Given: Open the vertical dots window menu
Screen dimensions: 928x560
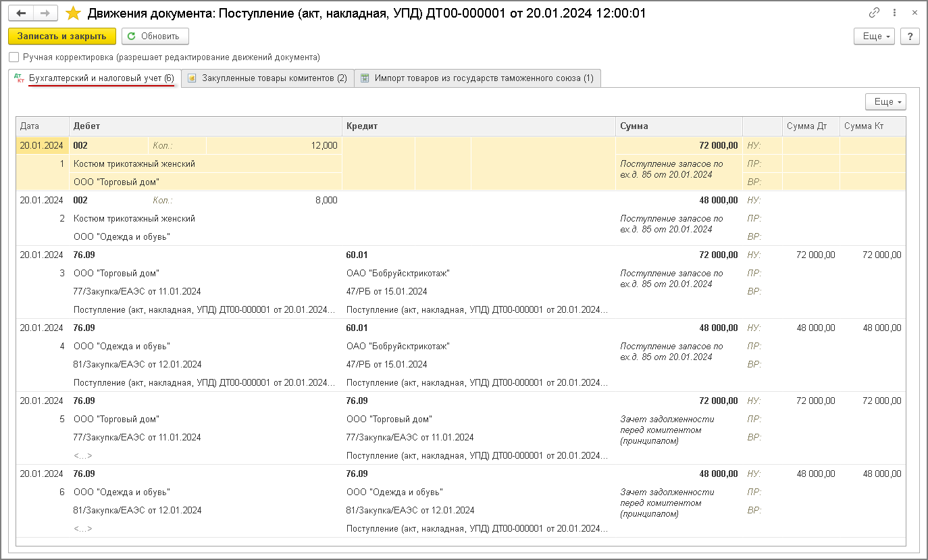Looking at the screenshot, I should point(894,13).
